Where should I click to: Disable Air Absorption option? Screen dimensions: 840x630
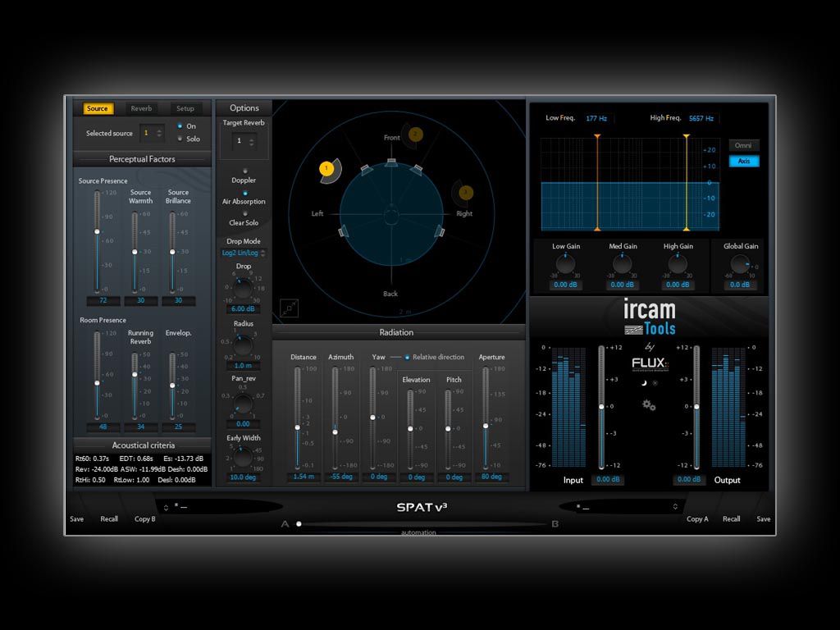[x=244, y=193]
